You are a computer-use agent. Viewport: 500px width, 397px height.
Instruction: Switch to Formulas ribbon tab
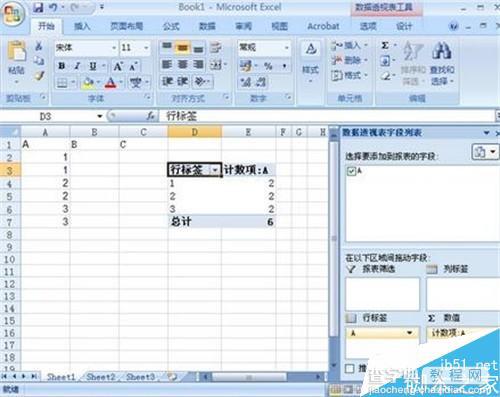click(171, 26)
